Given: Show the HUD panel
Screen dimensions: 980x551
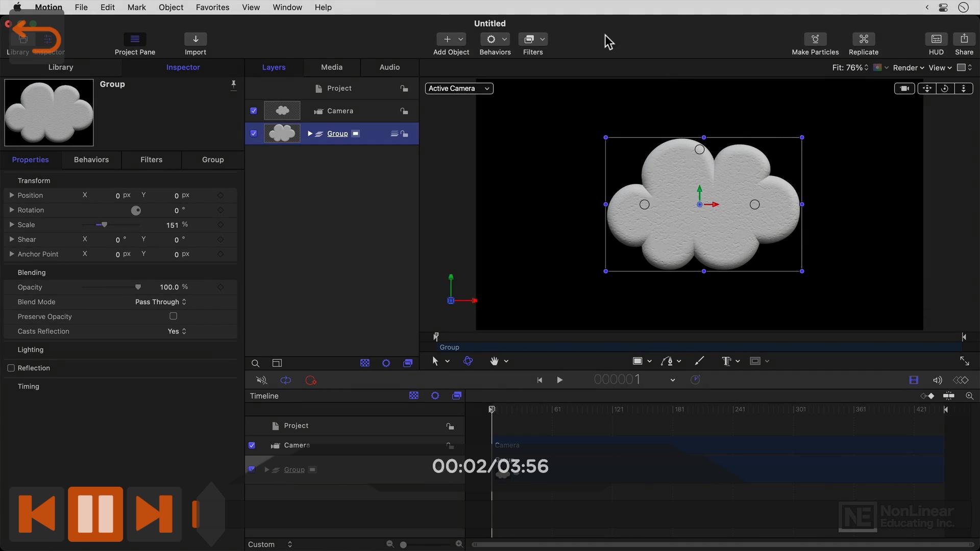Looking at the screenshot, I should (936, 39).
